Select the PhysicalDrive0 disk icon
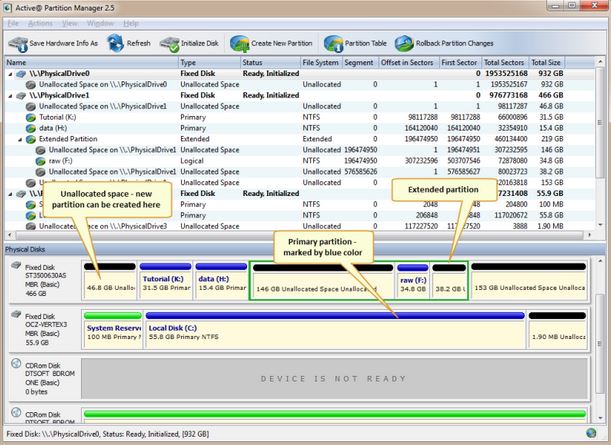Screen dimensions: 611x445 (21, 74)
